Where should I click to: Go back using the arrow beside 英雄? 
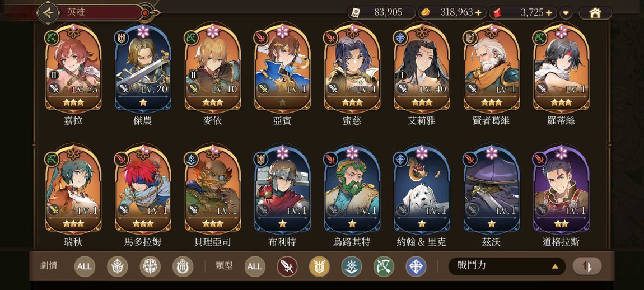pos(49,13)
